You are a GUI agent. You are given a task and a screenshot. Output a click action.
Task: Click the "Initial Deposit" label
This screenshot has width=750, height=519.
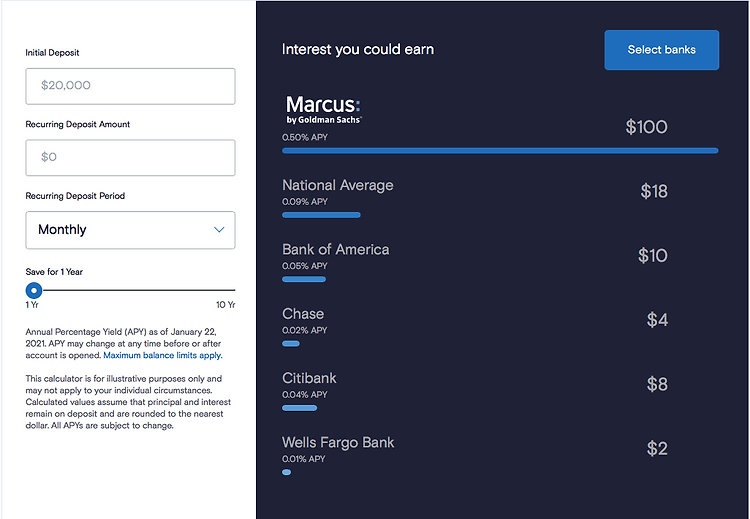(x=52, y=53)
